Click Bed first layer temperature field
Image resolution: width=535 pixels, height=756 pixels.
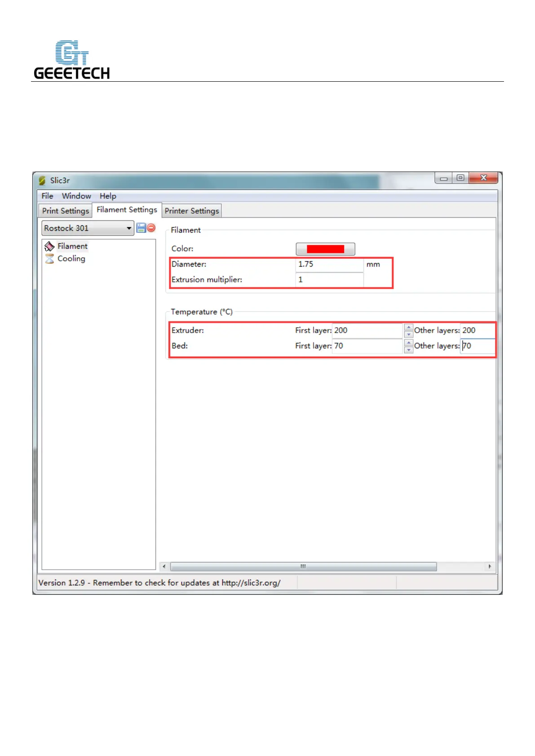click(x=367, y=346)
